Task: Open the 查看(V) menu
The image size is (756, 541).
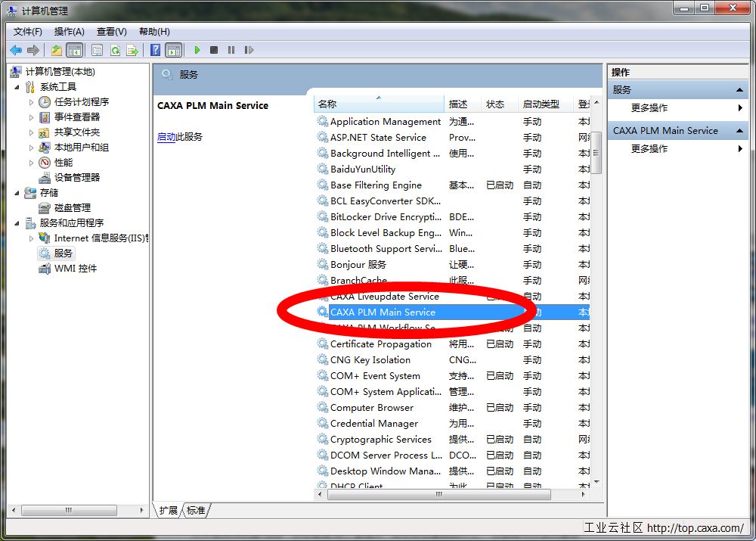Action: (x=111, y=31)
